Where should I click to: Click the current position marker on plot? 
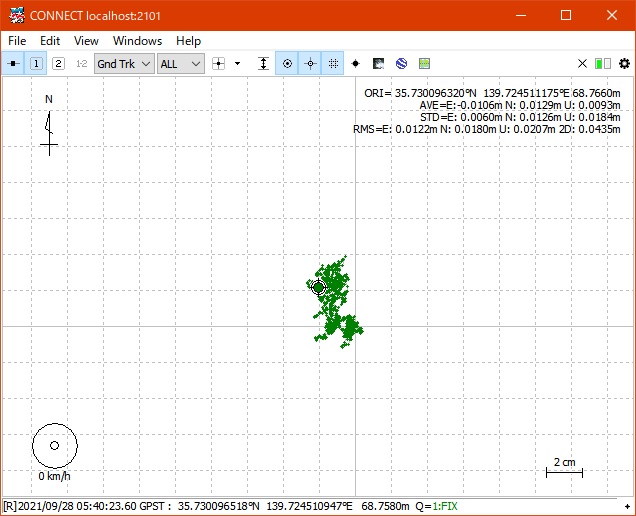tap(319, 287)
